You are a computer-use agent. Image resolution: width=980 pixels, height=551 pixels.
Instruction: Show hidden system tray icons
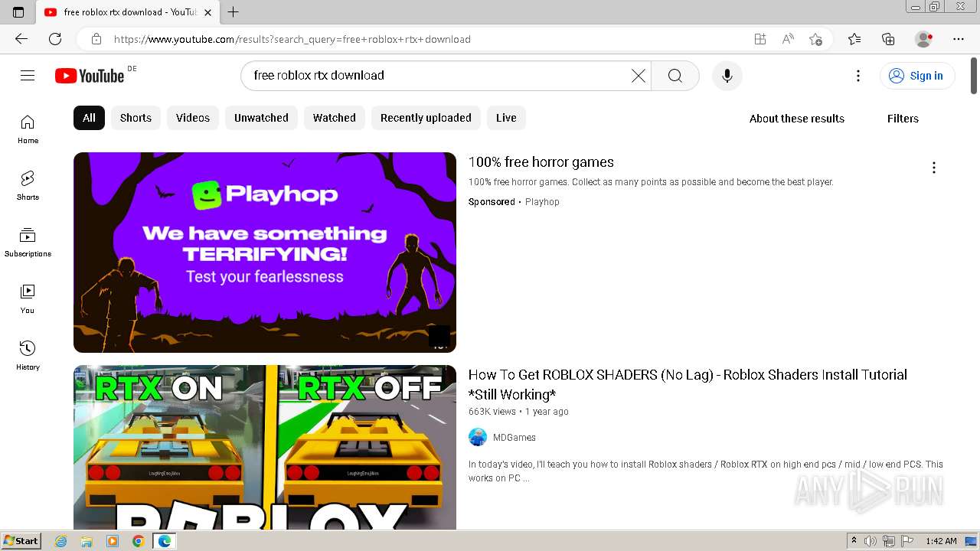[854, 541]
